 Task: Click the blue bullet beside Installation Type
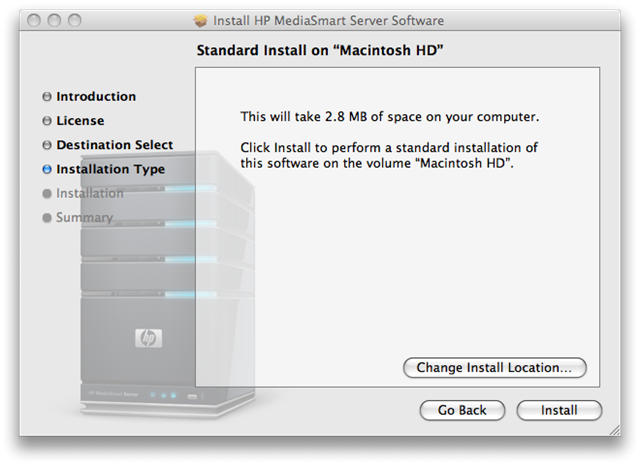click(47, 170)
